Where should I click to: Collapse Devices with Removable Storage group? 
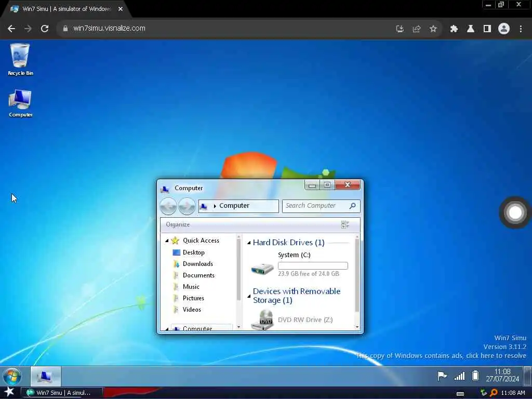pyautogui.click(x=249, y=296)
